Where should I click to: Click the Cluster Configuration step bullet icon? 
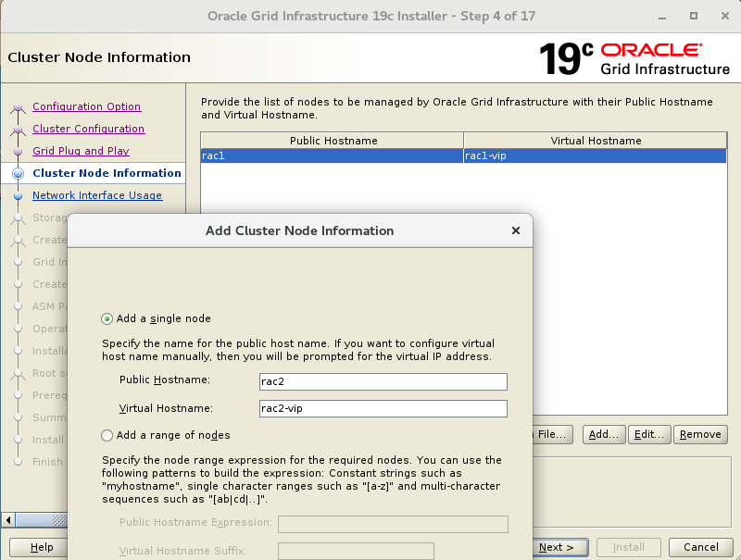(x=18, y=129)
